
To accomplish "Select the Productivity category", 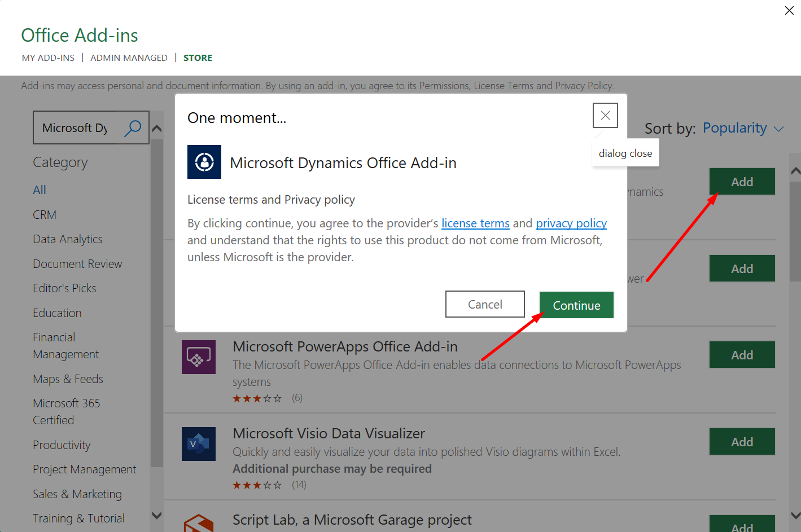I will coord(62,445).
